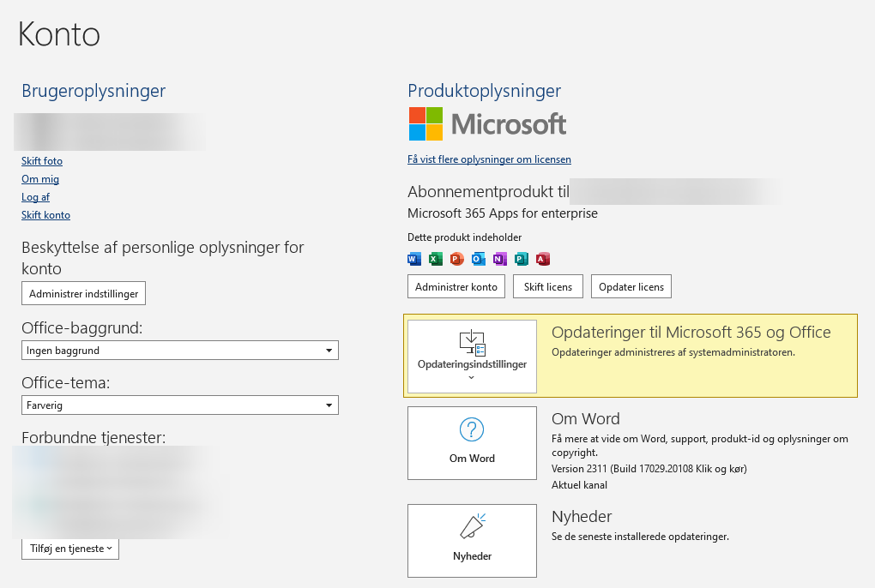This screenshot has width=875, height=588.
Task: Click the Excel app icon
Action: point(435,259)
